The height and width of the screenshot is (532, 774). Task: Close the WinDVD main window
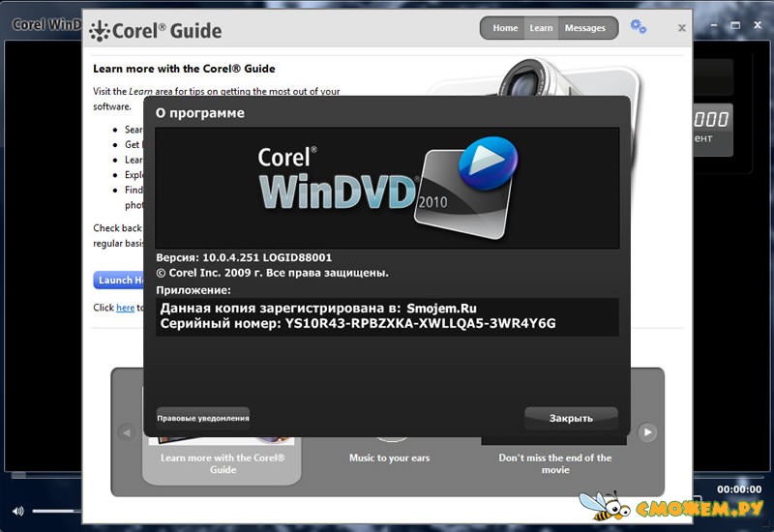[x=758, y=25]
